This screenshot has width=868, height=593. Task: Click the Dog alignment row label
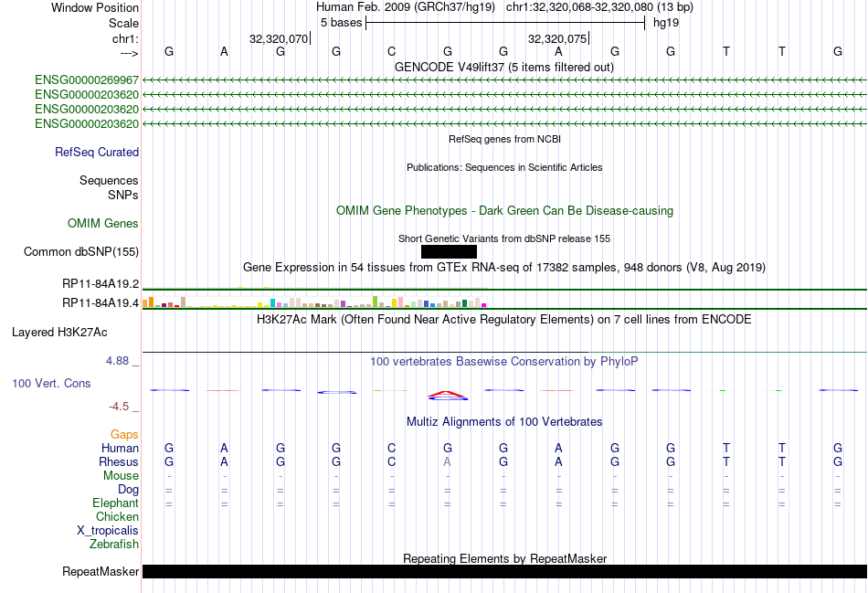pyautogui.click(x=128, y=490)
